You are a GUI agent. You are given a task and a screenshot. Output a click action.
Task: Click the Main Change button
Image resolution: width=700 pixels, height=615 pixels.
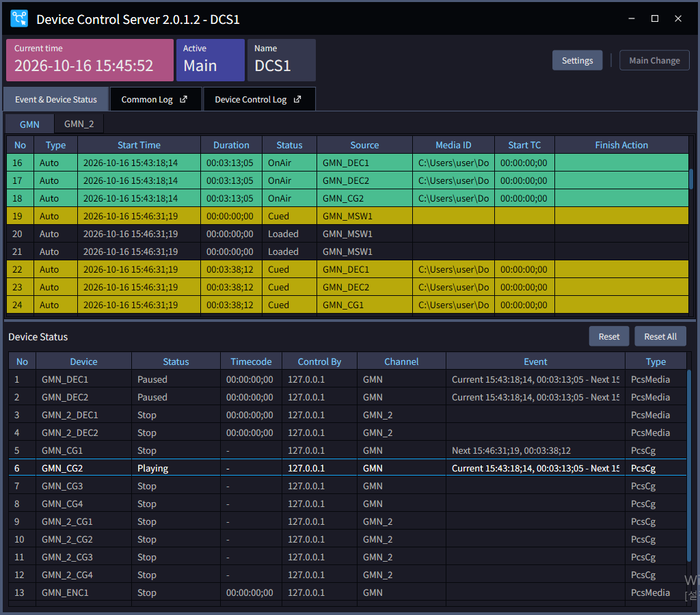coord(654,60)
